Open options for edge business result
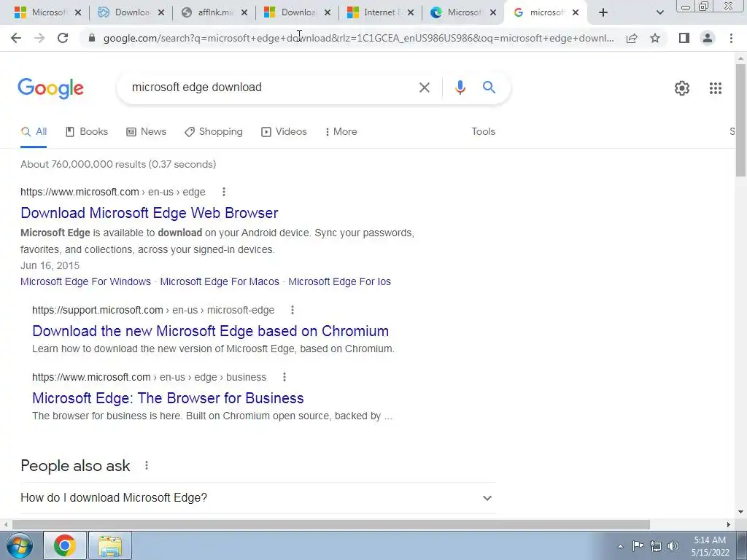Screen dimensions: 747x560 tap(284, 377)
